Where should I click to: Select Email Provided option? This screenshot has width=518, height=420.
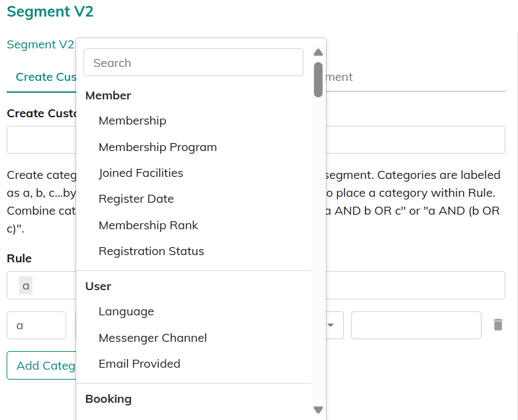(x=139, y=364)
